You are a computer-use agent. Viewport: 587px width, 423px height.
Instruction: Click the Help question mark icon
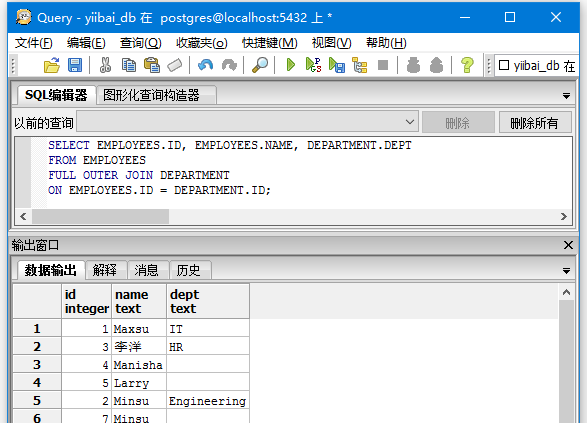(467, 65)
